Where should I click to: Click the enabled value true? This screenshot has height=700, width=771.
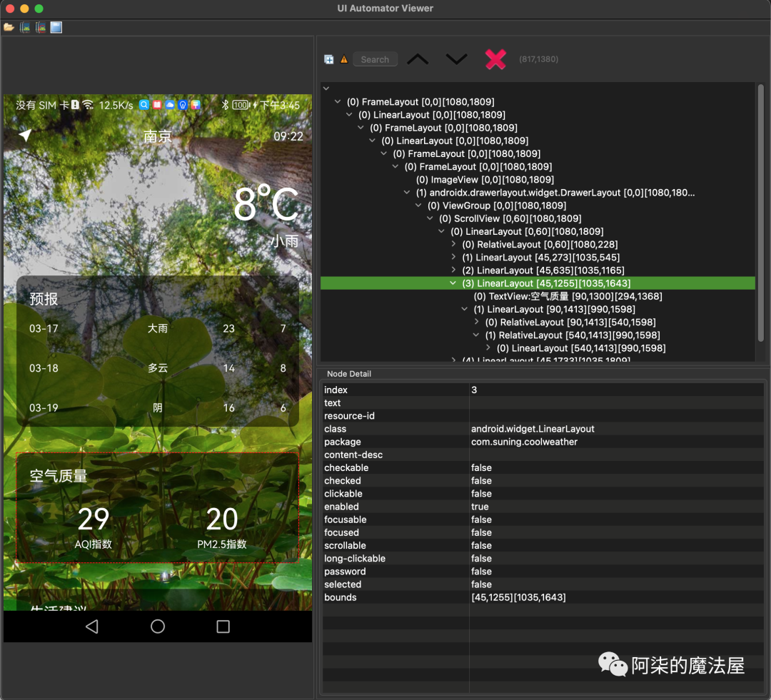click(x=480, y=507)
